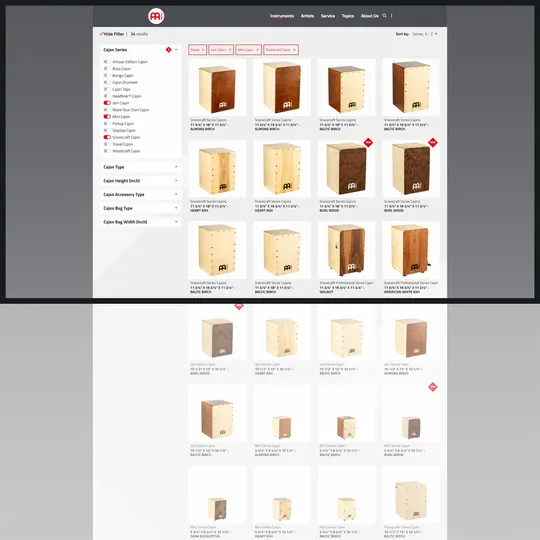This screenshot has height=540, width=540.
Task: Open the Jam Series Heart Ash cajon image
Action: [x=282, y=332]
